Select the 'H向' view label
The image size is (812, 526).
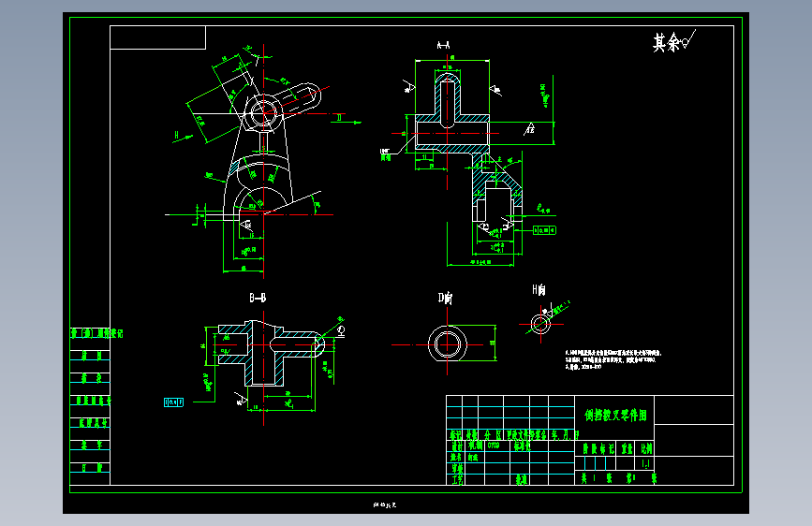click(539, 289)
